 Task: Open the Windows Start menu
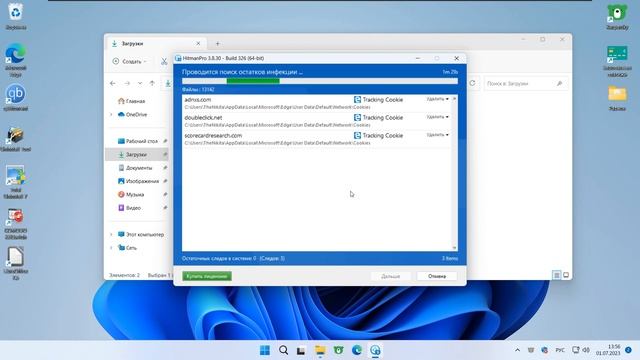[x=265, y=350]
